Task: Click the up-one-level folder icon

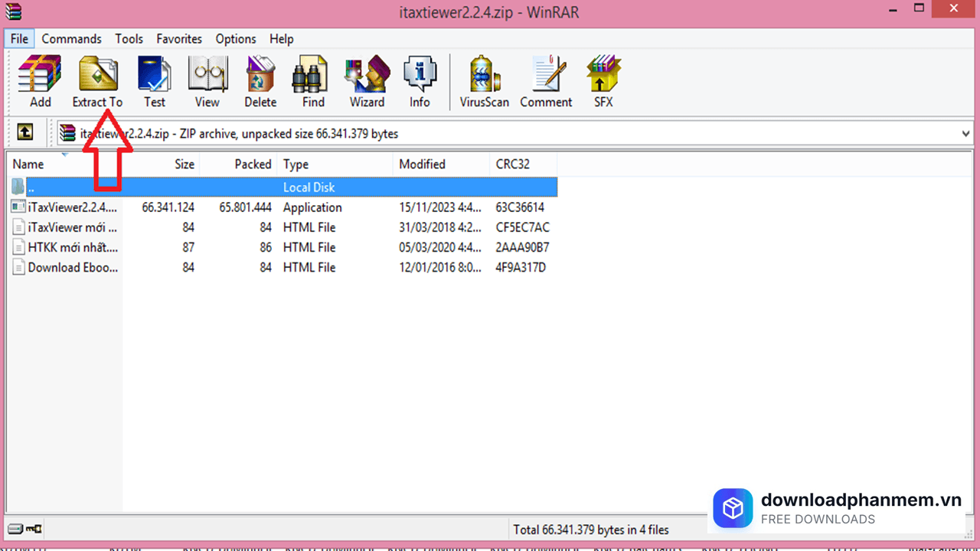Action: (24, 132)
